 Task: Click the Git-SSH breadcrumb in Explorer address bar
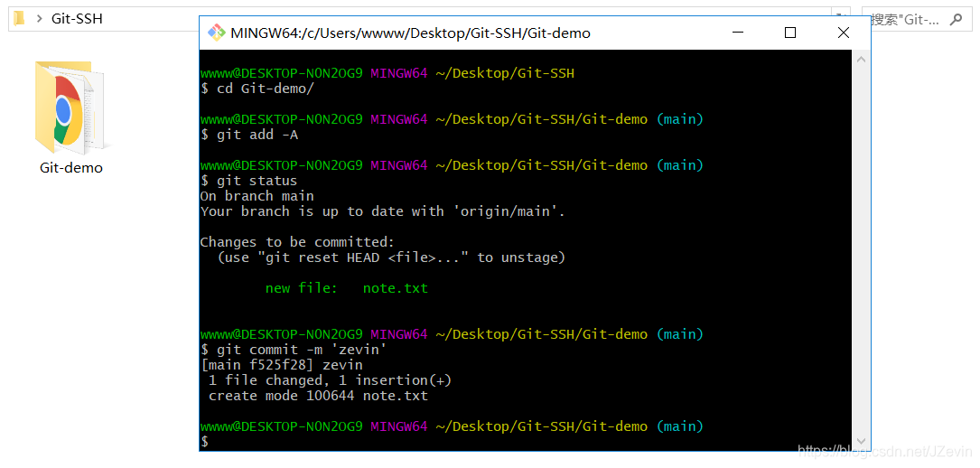point(77,19)
